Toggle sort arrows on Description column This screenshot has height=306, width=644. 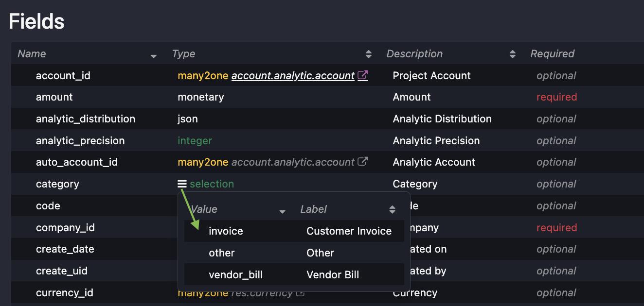coord(512,54)
